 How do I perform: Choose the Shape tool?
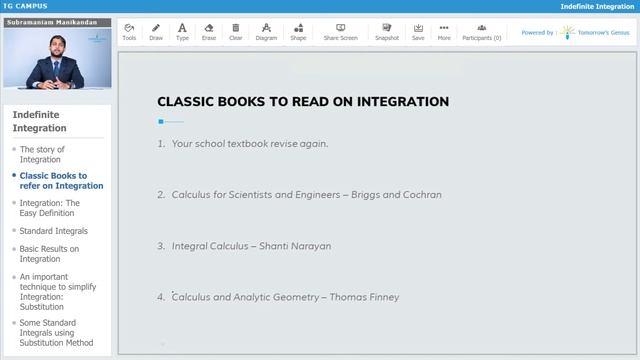pyautogui.click(x=298, y=32)
